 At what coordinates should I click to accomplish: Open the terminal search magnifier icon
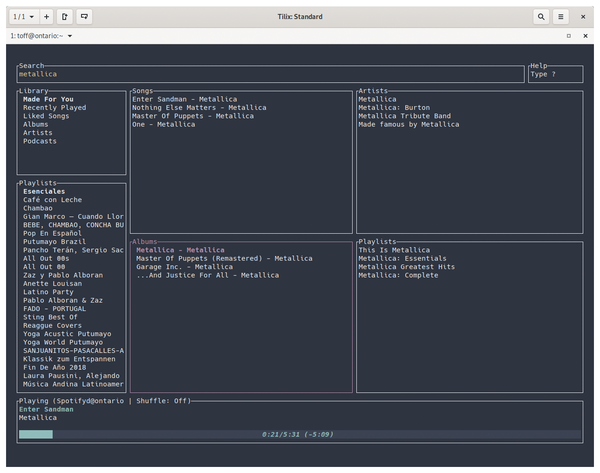point(541,17)
